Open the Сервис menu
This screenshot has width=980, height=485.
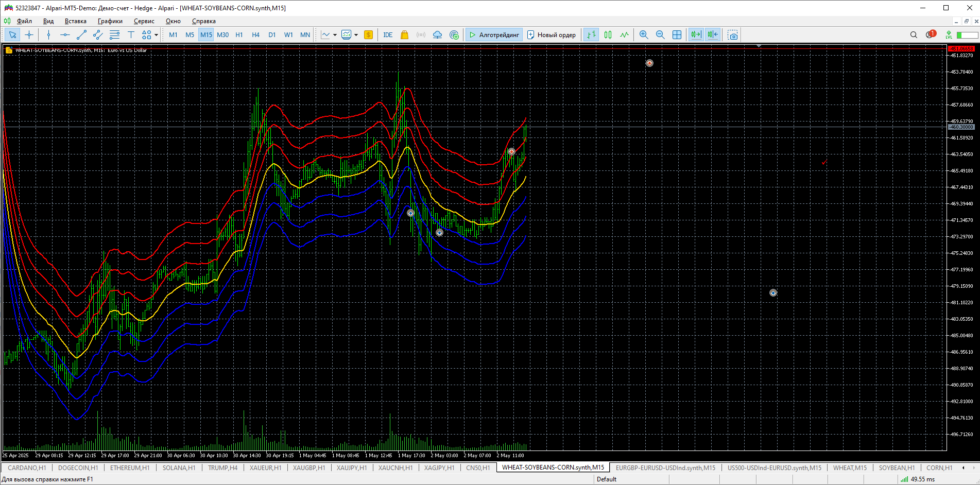point(144,21)
